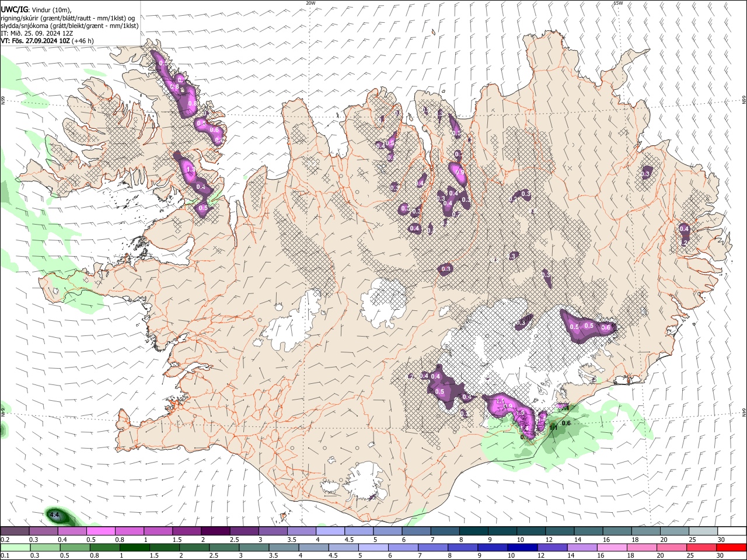Click the 'UWC/IG: Vindur (10m),' title line
This screenshot has width=747, height=560.
click(x=36, y=10)
